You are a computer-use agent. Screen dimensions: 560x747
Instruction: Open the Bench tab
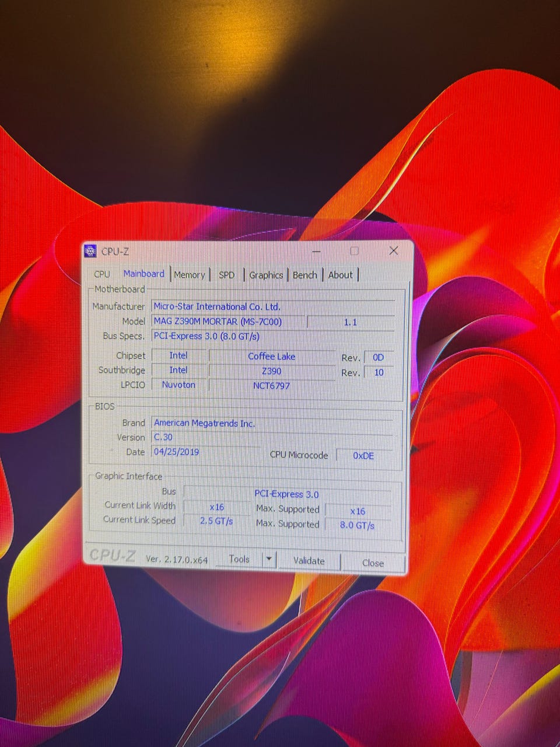click(x=304, y=275)
